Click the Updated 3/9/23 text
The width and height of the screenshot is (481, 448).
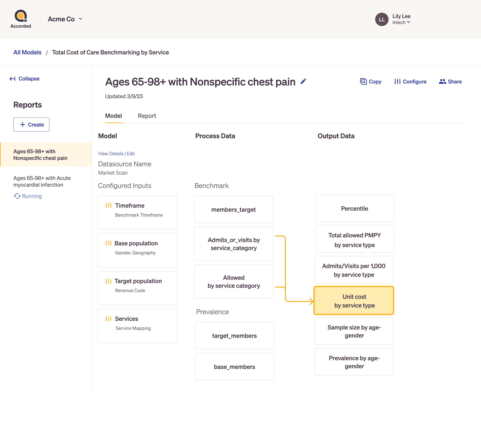124,96
